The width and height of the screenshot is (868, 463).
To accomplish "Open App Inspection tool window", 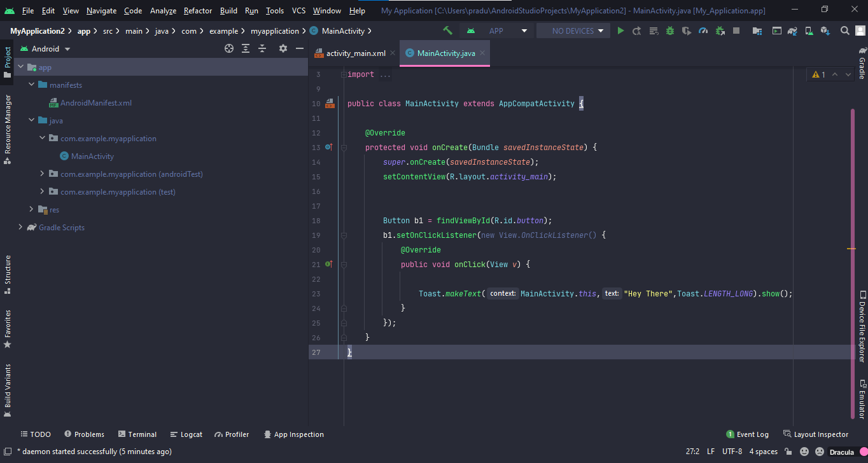I will (x=293, y=434).
